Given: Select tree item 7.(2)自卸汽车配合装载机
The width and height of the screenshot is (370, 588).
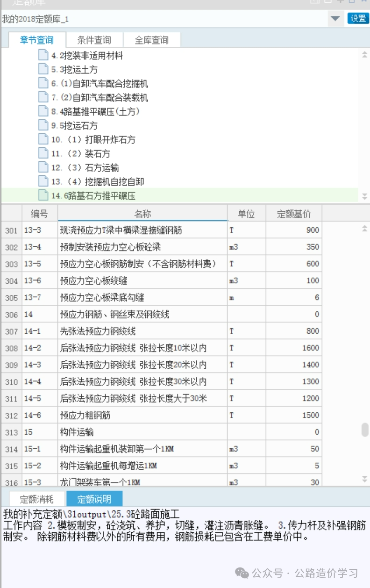Looking at the screenshot, I should [100, 98].
